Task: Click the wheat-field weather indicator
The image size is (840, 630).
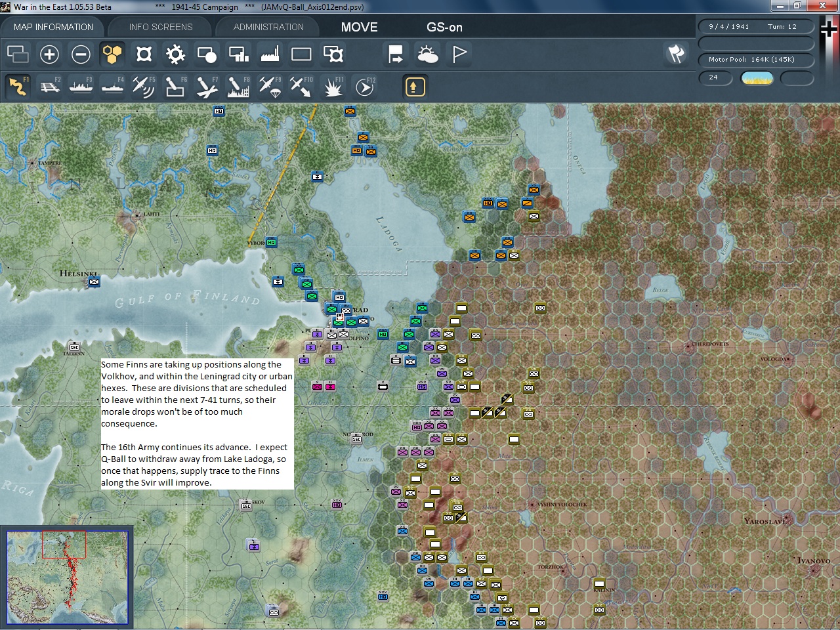Action: pos(757,78)
